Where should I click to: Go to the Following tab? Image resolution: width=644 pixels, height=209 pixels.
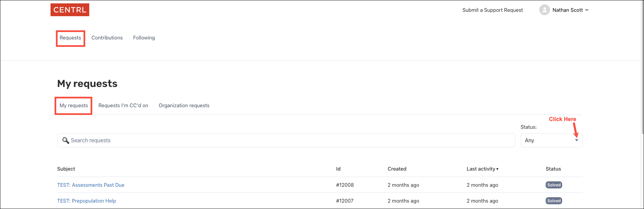(x=144, y=38)
